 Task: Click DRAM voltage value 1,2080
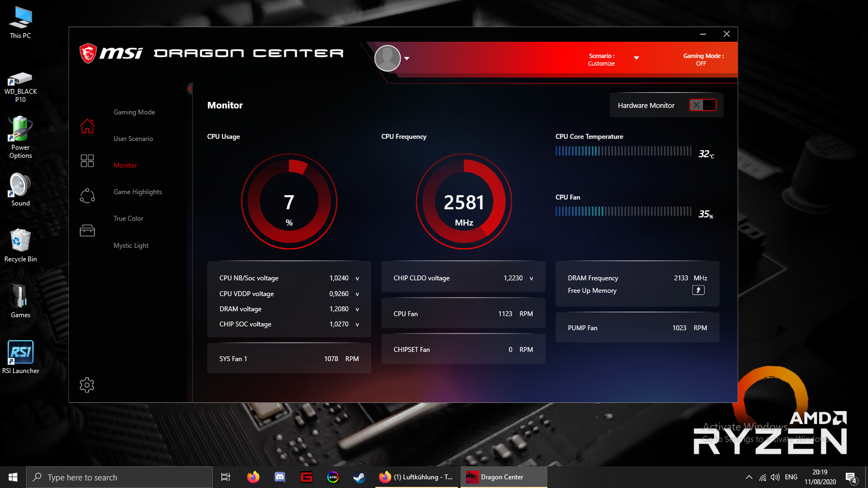click(x=339, y=309)
